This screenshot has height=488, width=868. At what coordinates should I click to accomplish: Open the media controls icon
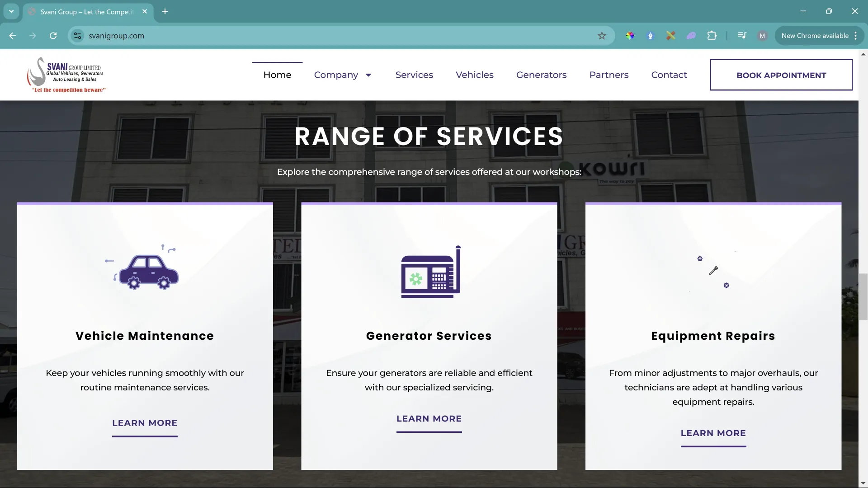(x=742, y=36)
